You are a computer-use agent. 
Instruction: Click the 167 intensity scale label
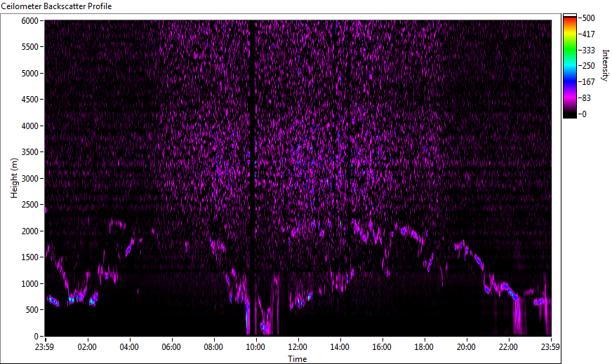[588, 82]
